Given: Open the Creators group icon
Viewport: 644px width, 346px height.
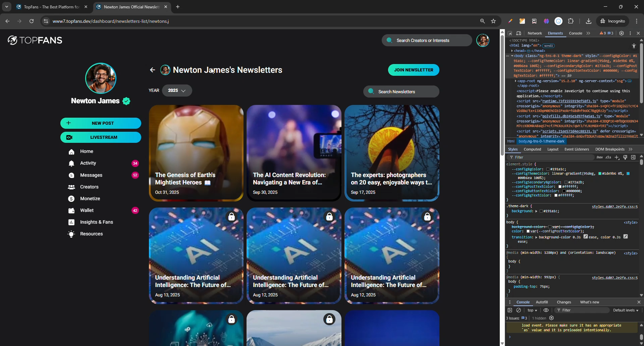Looking at the screenshot, I should (x=71, y=187).
